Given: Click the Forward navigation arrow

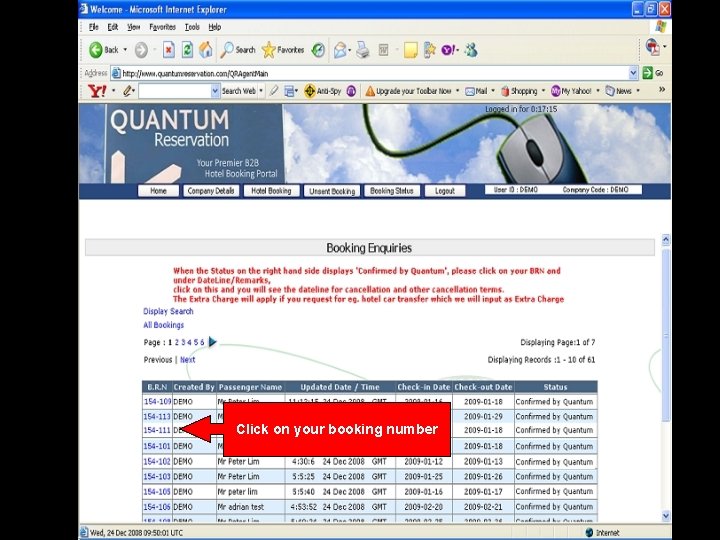Looking at the screenshot, I should click(x=141, y=50).
